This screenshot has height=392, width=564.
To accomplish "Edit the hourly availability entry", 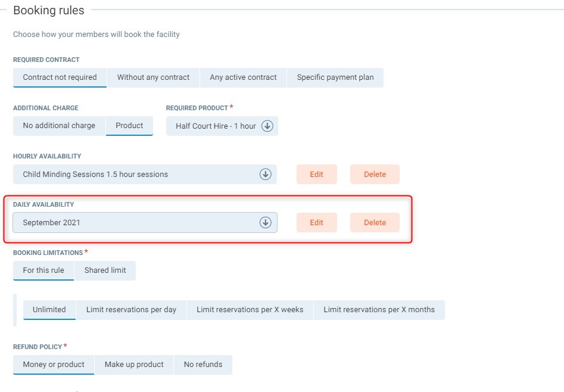I will [317, 175].
